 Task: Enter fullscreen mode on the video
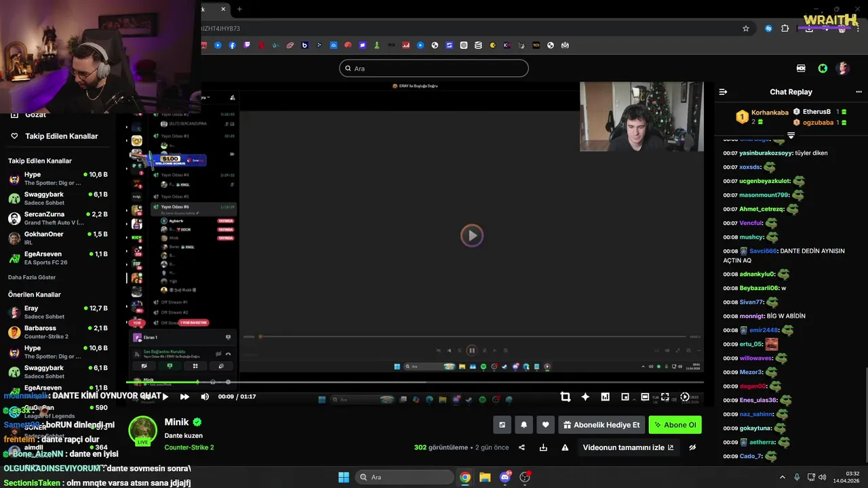(x=665, y=396)
